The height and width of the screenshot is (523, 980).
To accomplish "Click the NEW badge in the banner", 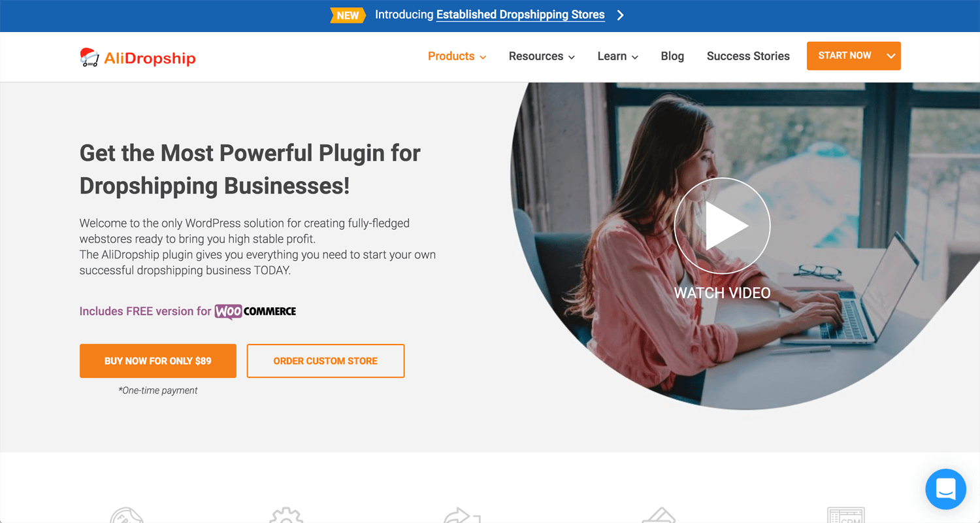I will [x=346, y=15].
